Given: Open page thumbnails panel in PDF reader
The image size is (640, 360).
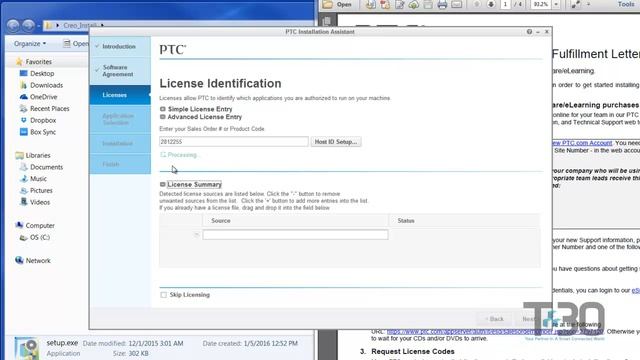Looking at the screenshot, I should (327, 21).
